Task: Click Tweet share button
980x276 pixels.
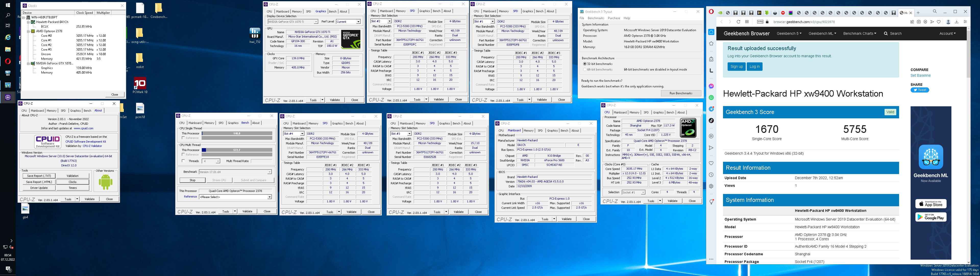Action: (920, 90)
